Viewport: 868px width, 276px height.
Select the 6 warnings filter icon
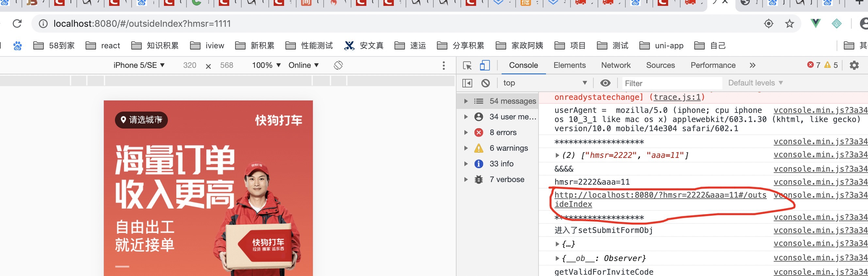[478, 148]
